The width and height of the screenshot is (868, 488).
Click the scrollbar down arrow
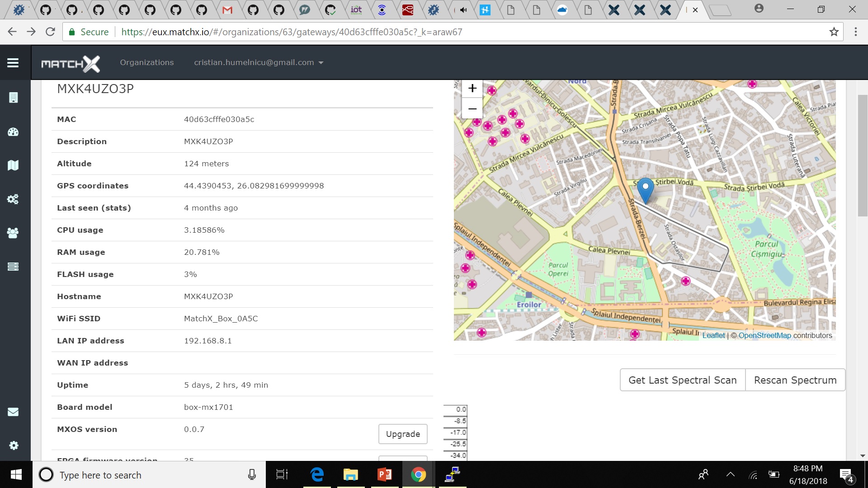[863, 456]
